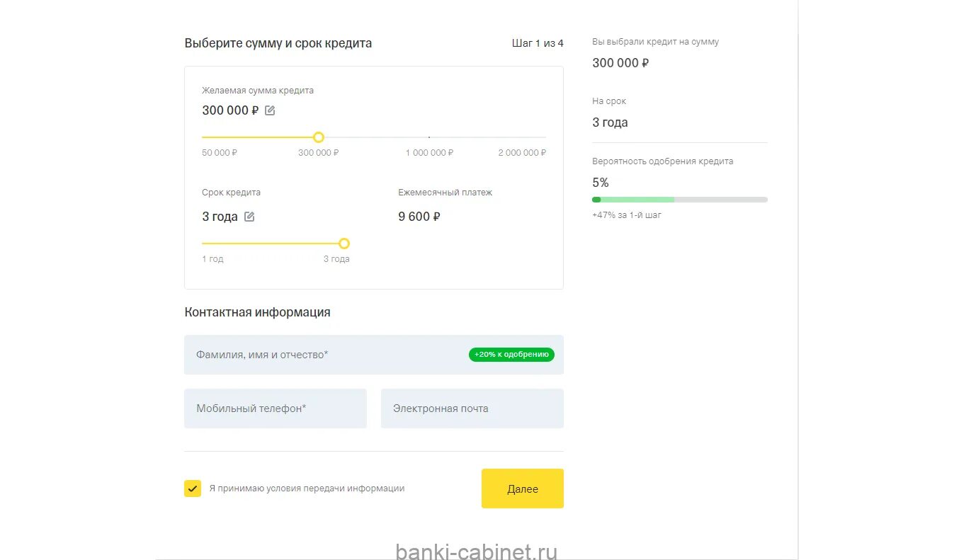Click the +47% за 1-й шаг text
The height and width of the screenshot is (560, 954).
pyautogui.click(x=627, y=215)
